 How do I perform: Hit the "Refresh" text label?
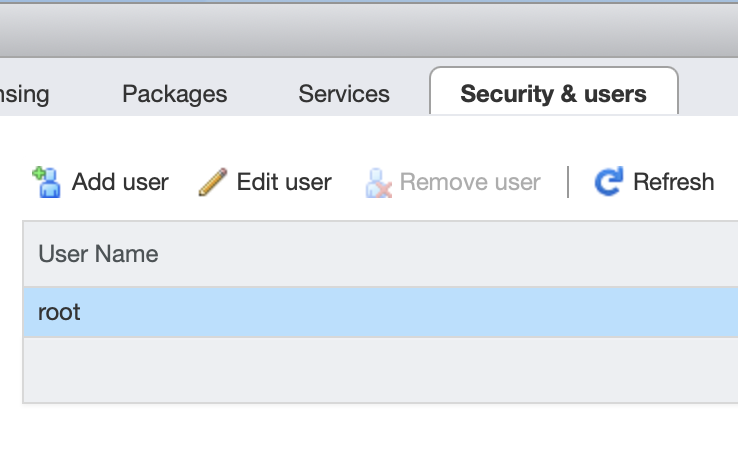(x=673, y=182)
